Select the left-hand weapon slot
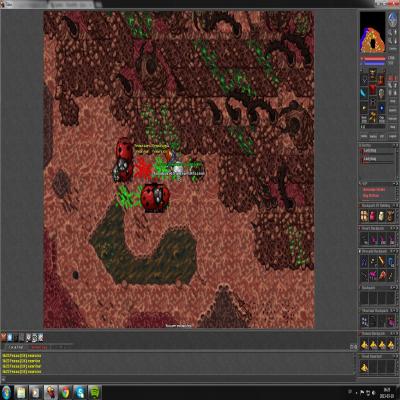Screen dimensions: 400x400 click(x=364, y=92)
